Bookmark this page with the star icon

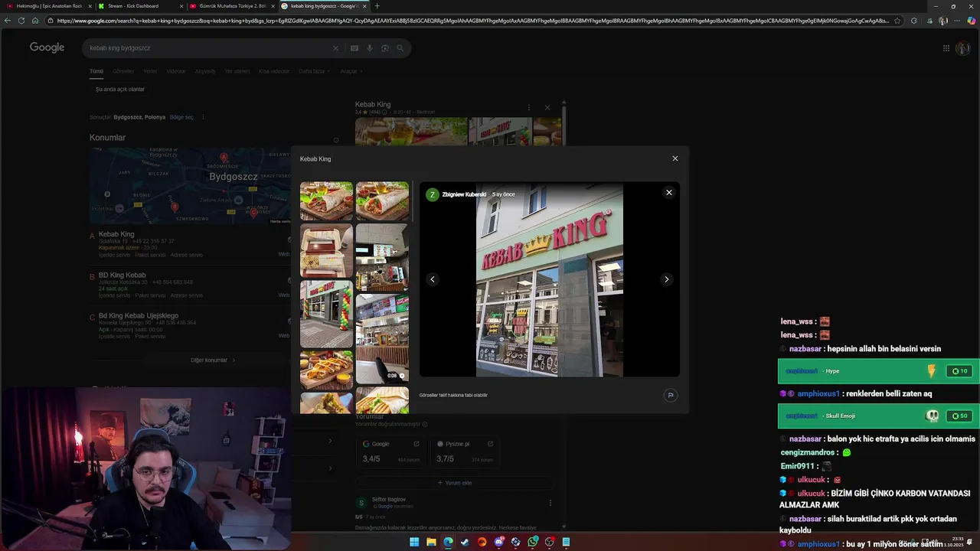pos(897,21)
